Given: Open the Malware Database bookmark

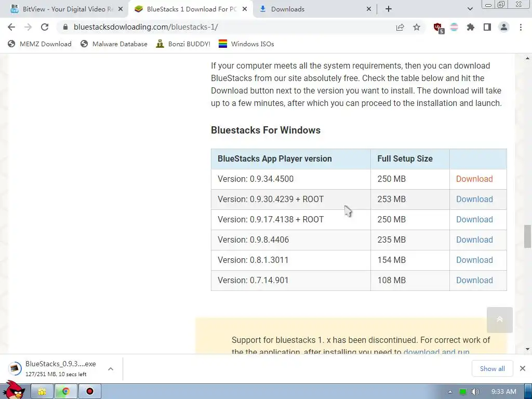Looking at the screenshot, I should [114, 44].
